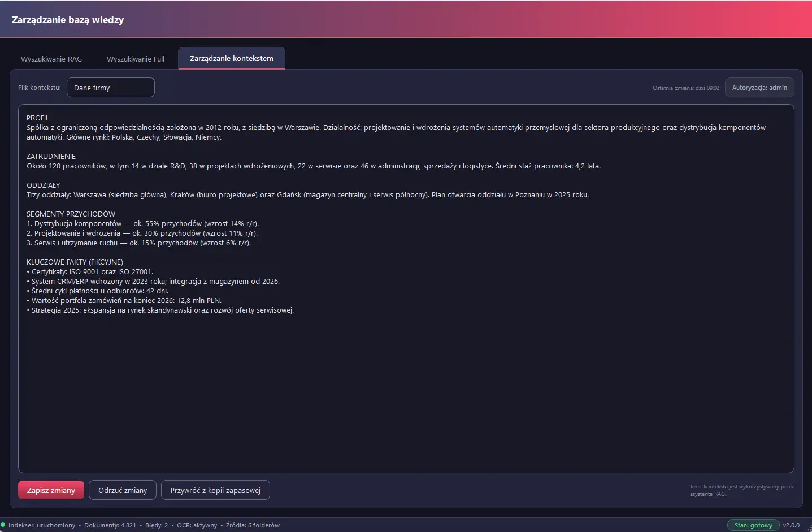Click the Zarządzanie bazą wiedzy title
This screenshot has height=532, width=812.
[68, 20]
